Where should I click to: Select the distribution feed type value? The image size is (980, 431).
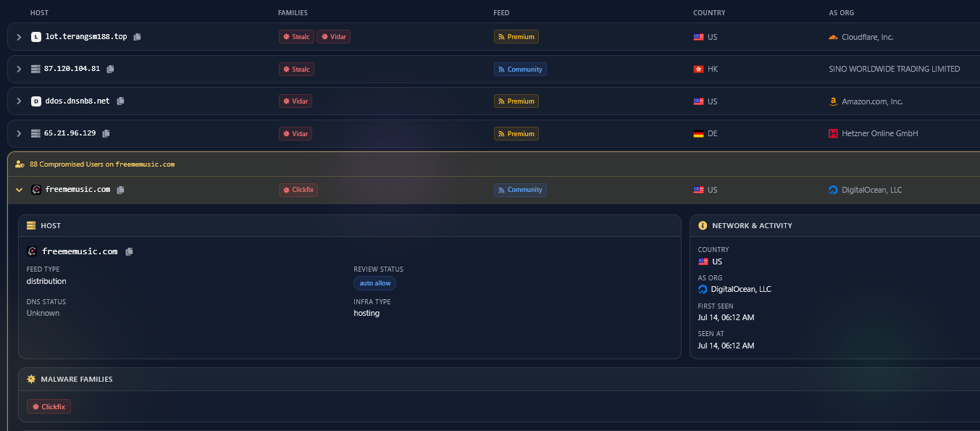[46, 281]
